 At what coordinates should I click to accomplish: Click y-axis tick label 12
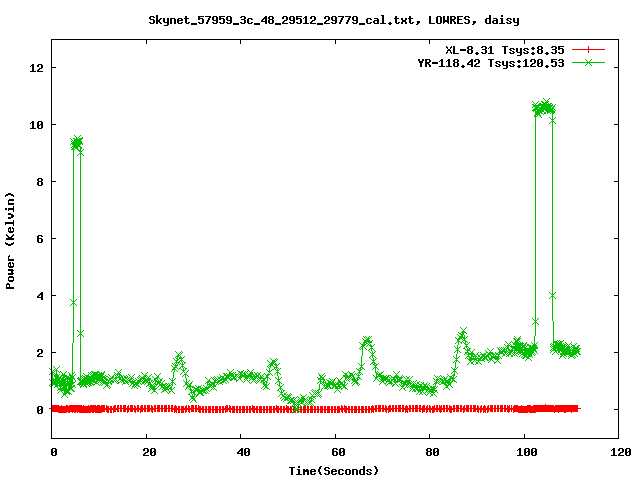click(x=36, y=68)
